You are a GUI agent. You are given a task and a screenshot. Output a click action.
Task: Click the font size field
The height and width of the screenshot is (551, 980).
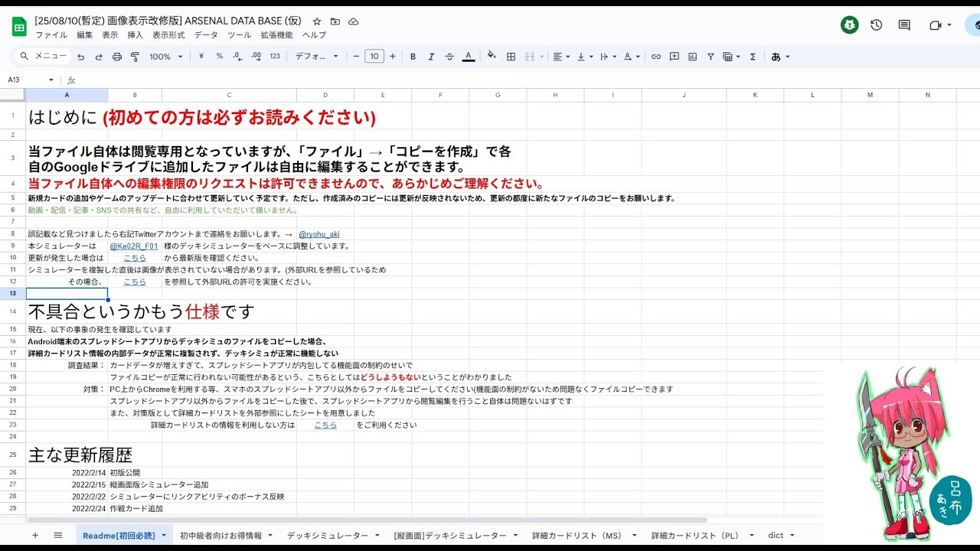click(374, 57)
